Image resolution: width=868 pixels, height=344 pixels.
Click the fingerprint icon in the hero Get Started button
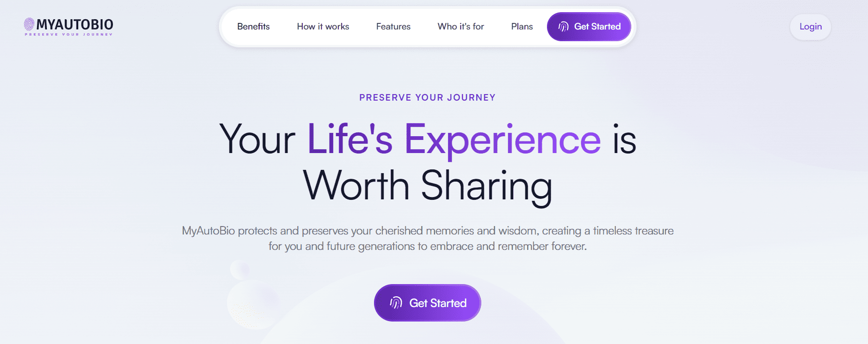(396, 303)
